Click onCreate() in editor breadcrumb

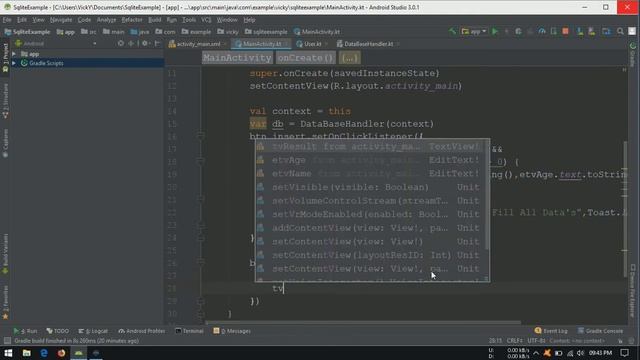click(305, 58)
